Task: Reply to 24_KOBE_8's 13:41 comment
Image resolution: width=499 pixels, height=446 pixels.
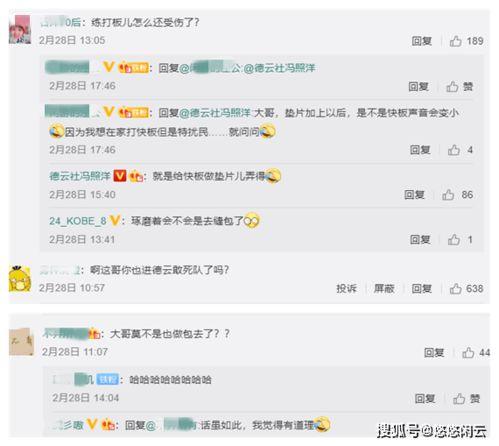Action: point(420,239)
